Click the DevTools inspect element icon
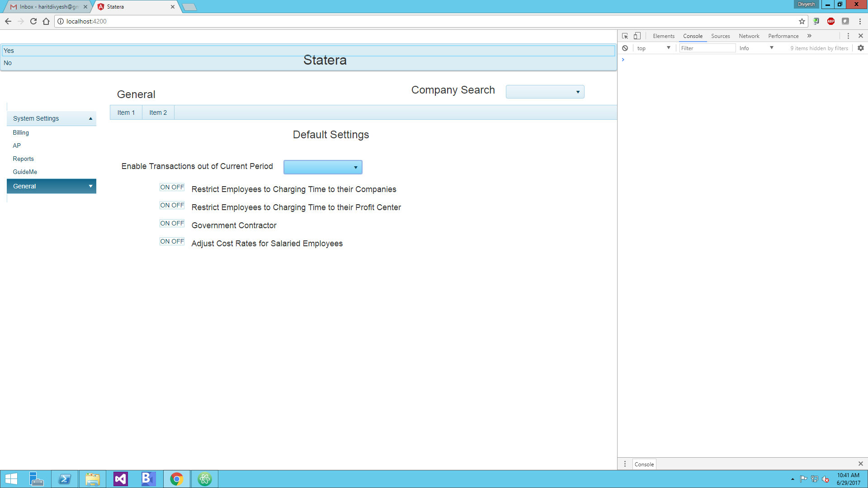This screenshot has width=868, height=488. tap(625, 36)
